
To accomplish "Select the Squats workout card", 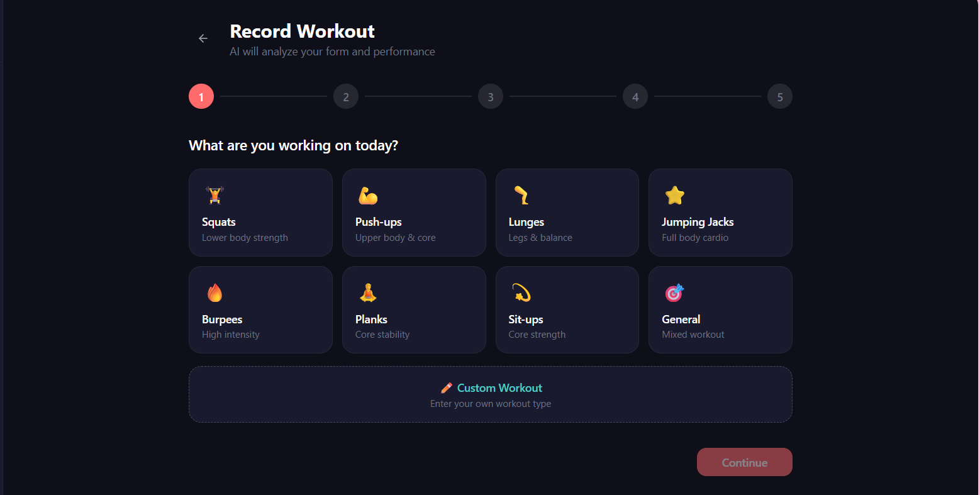I will 260,213.
